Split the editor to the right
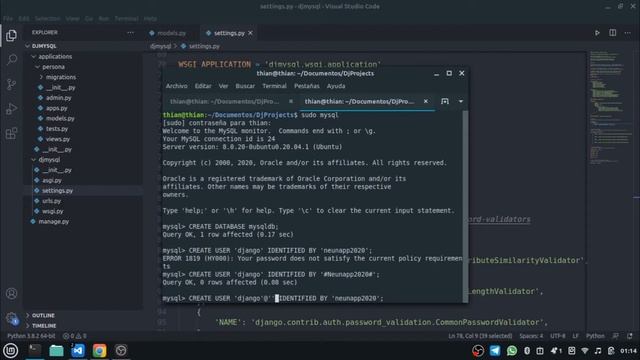 point(613,33)
